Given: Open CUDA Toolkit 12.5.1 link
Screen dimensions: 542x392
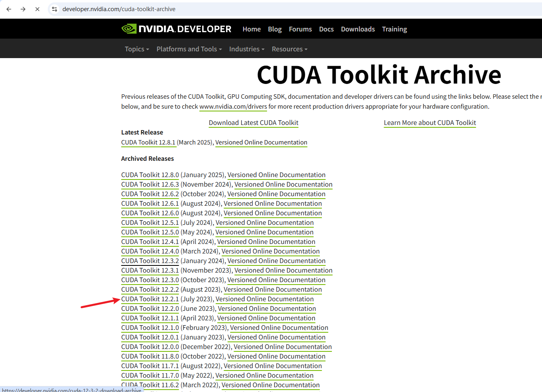Looking at the screenshot, I should pyautogui.click(x=150, y=222).
